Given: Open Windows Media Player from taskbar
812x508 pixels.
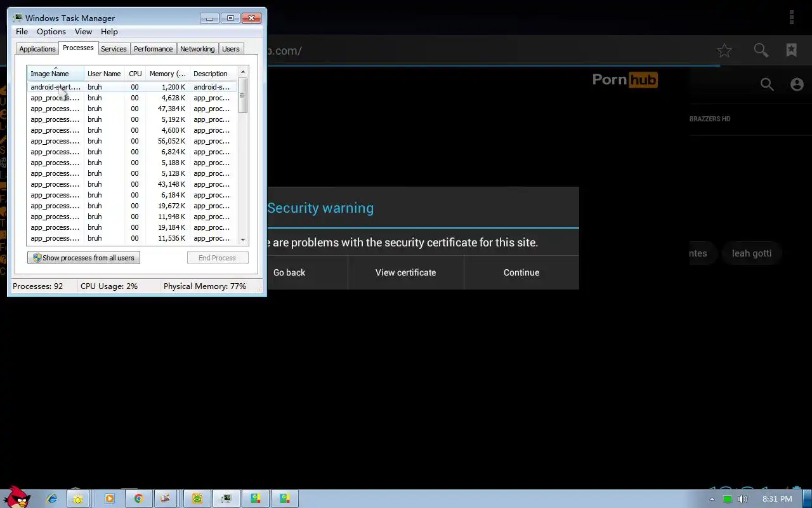Looking at the screenshot, I should click(109, 498).
